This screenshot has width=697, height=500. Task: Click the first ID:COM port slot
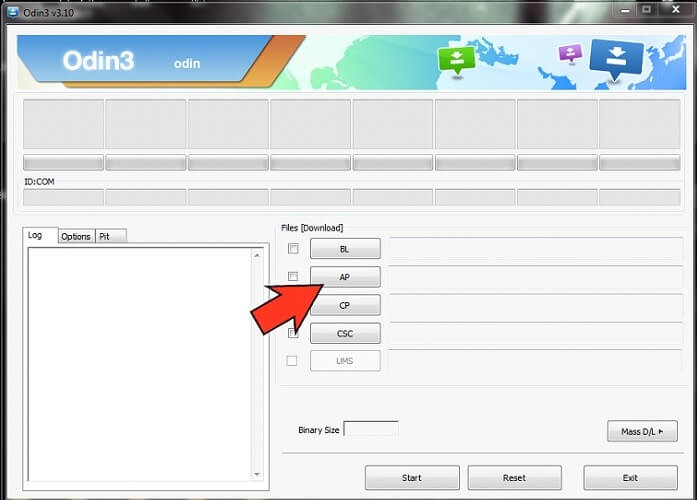tap(63, 197)
